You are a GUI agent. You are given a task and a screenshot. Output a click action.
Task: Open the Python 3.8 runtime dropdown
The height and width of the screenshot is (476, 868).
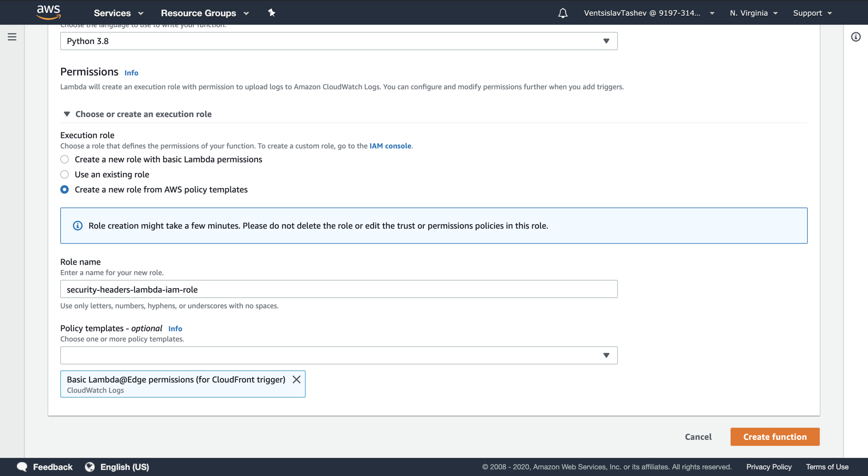coord(338,41)
